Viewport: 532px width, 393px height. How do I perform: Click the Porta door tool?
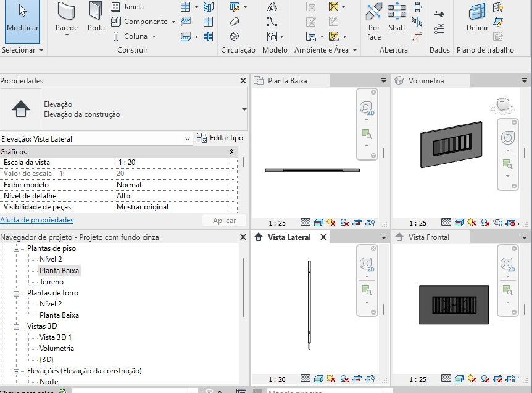pyautogui.click(x=96, y=17)
